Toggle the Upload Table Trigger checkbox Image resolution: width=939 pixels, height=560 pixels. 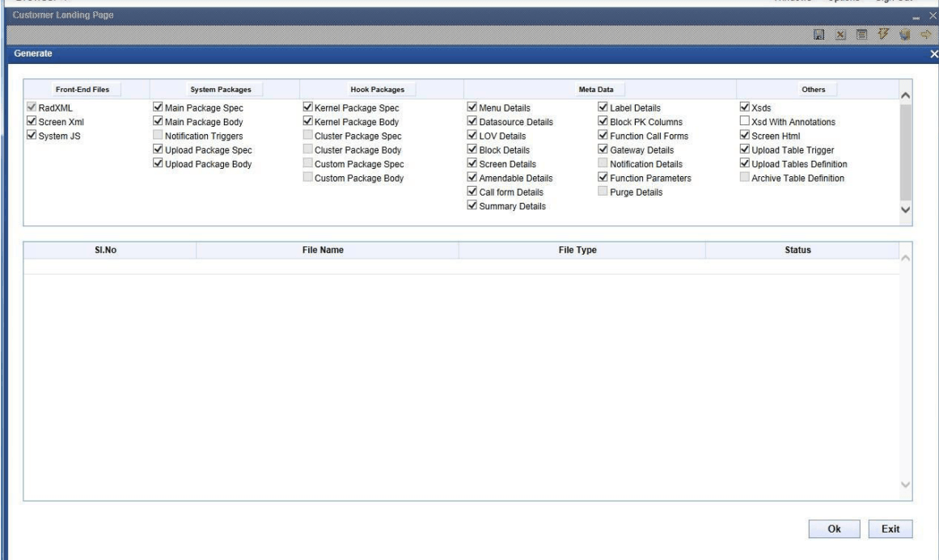tap(745, 149)
